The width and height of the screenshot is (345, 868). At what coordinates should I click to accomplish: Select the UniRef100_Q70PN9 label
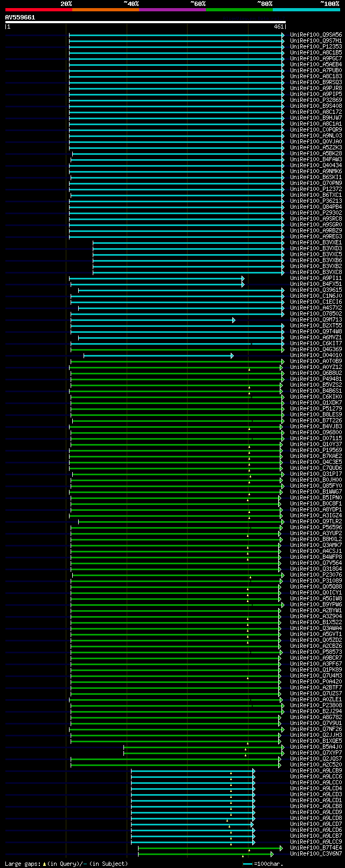pos(316,183)
